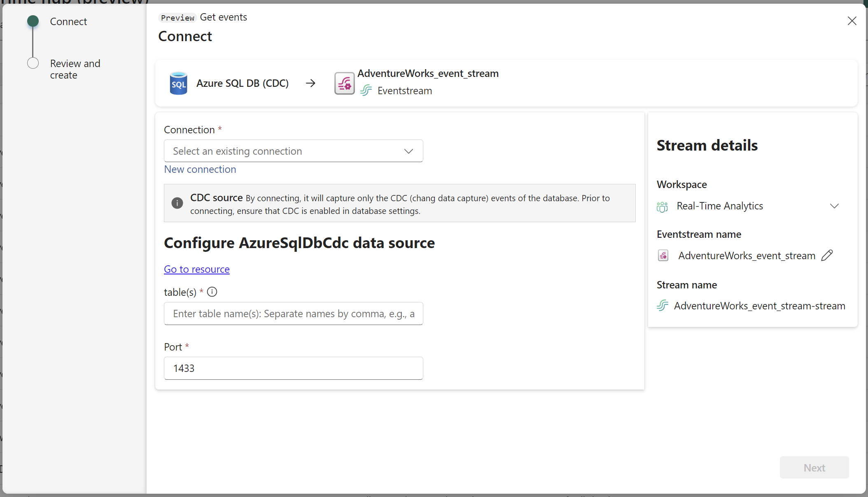Follow the Go to resource link
The width and height of the screenshot is (868, 497).
[196, 269]
